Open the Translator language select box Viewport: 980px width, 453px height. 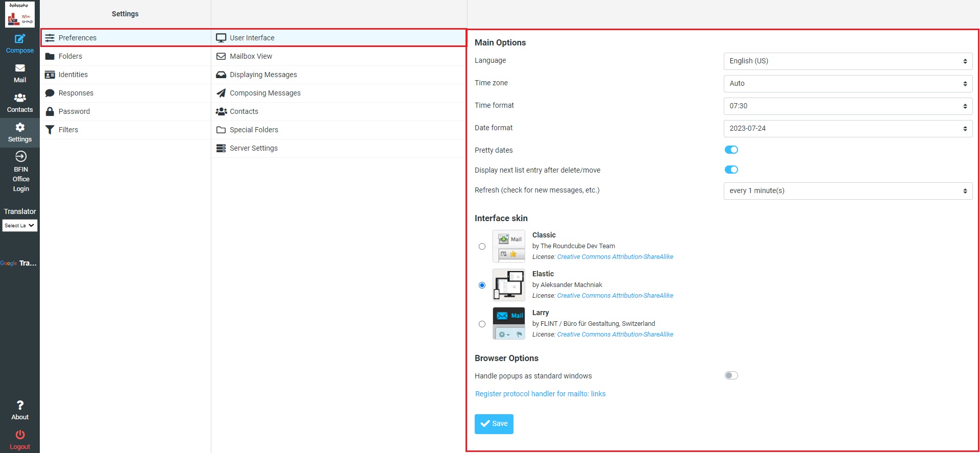coord(20,225)
